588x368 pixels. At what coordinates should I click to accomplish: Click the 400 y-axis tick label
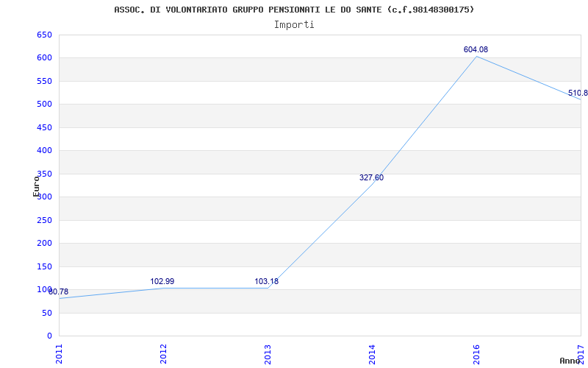click(x=44, y=151)
